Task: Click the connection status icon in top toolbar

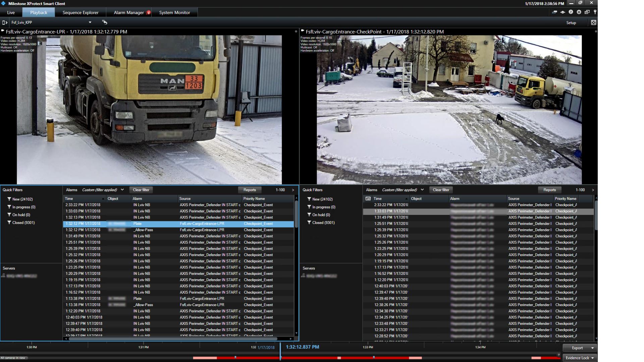Action: tap(563, 12)
